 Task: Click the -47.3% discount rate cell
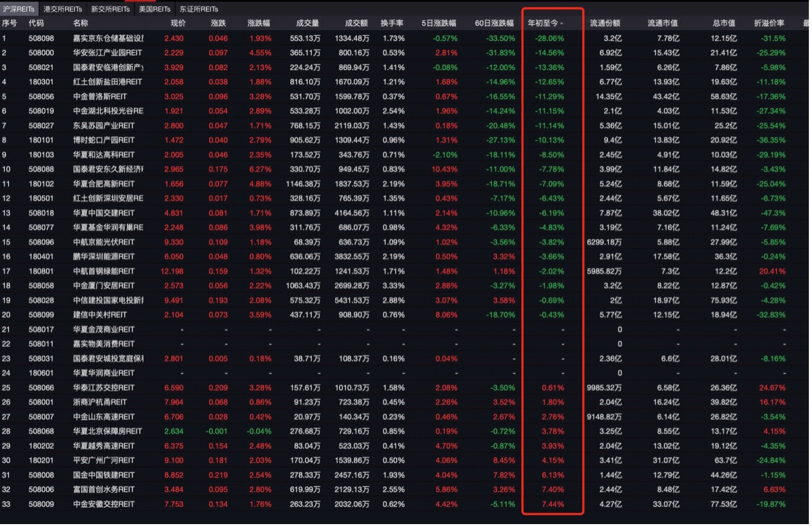coord(773,214)
